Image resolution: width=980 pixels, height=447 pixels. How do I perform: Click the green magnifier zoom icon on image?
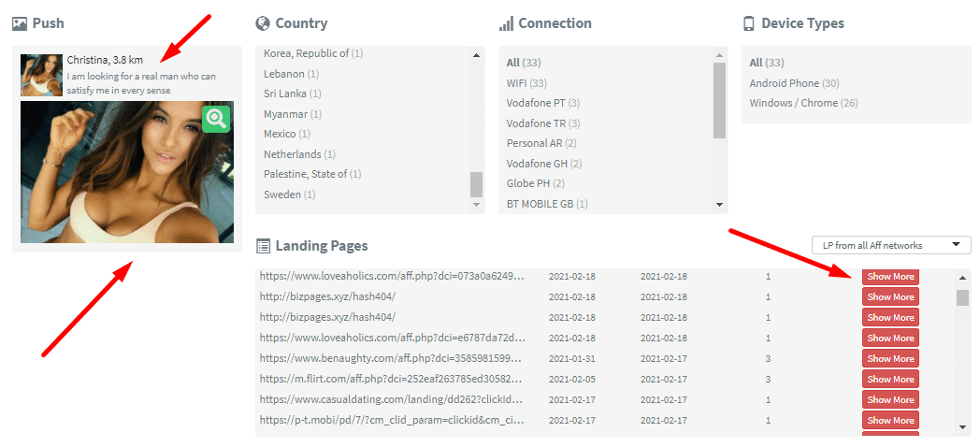point(216,119)
